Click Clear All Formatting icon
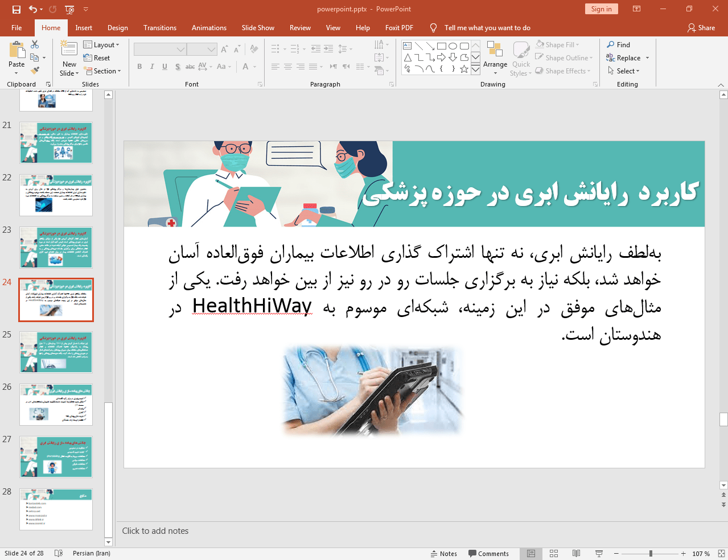This screenshot has height=560, width=728. (254, 50)
